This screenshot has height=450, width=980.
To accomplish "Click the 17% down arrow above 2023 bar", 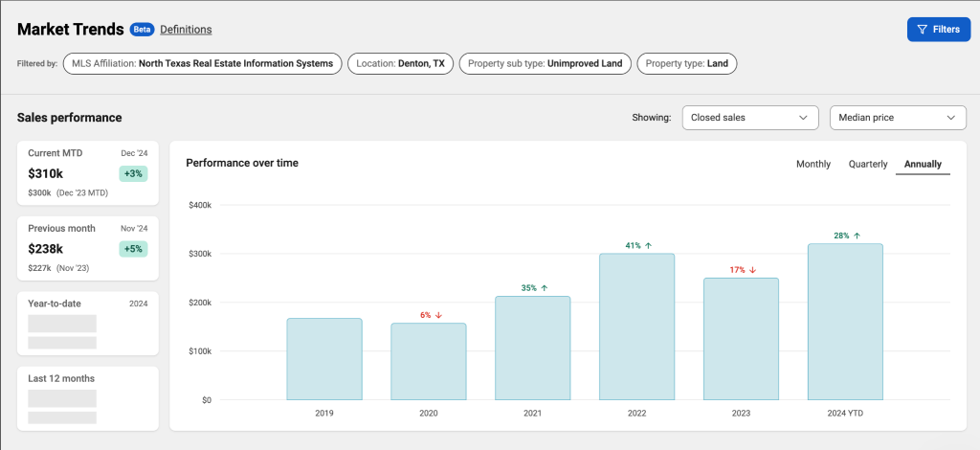I will [752, 270].
